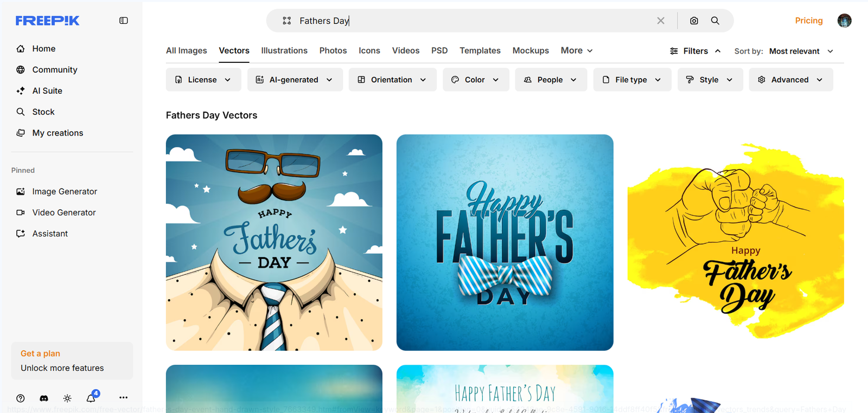Switch to the Photos tab
868x413 pixels.
pyautogui.click(x=333, y=50)
